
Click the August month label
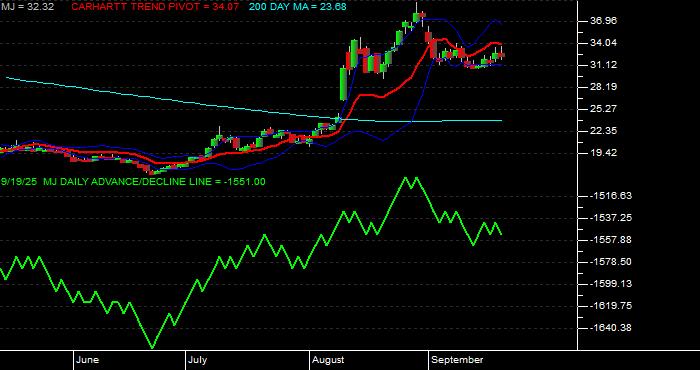328,360
